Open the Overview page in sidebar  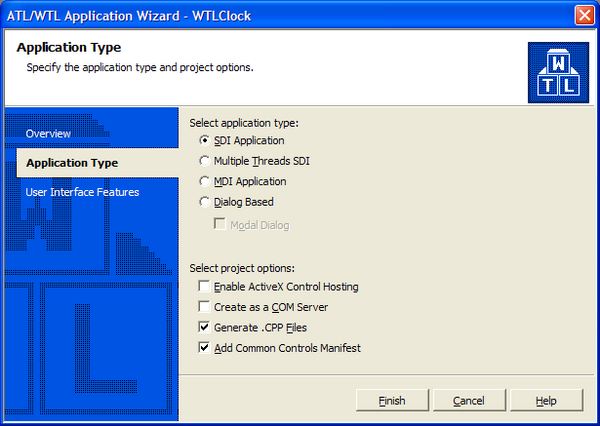click(48, 134)
